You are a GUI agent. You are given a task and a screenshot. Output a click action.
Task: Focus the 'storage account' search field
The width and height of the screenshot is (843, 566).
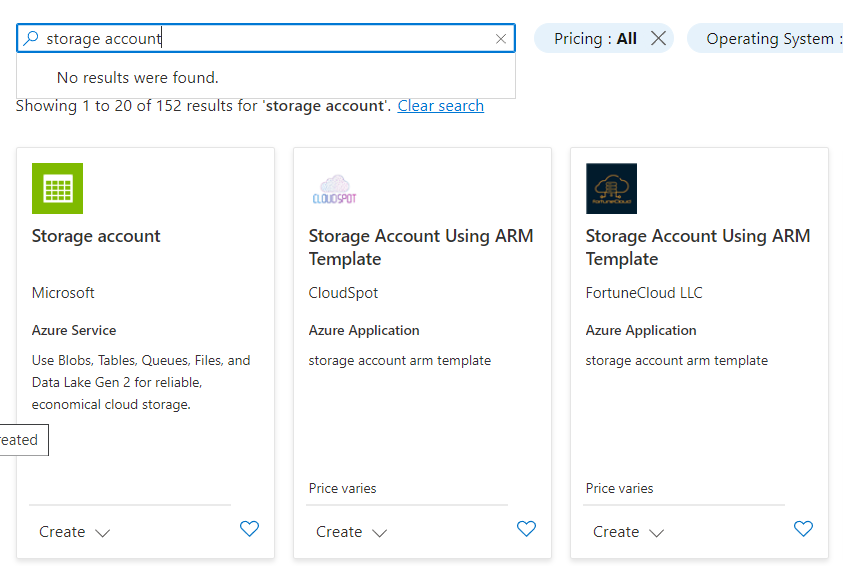click(x=266, y=38)
